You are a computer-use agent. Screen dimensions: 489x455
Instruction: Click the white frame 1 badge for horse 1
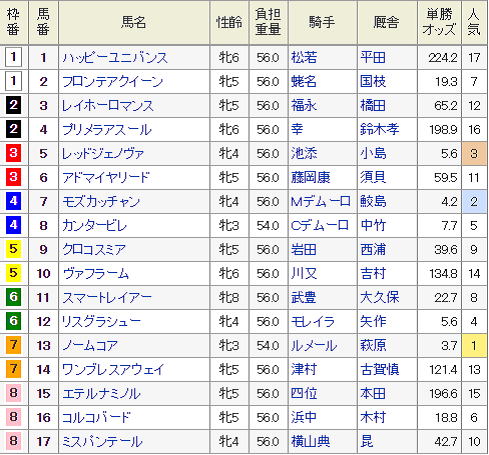click(13, 57)
